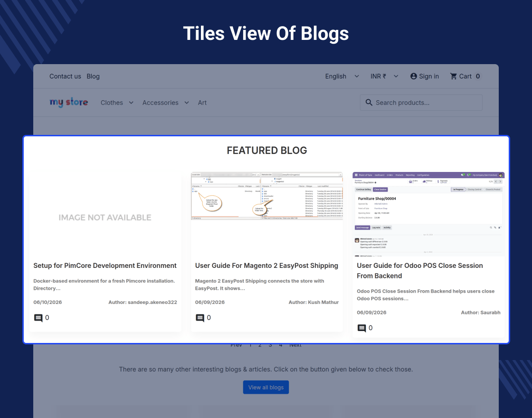The image size is (532, 418).
Task: Click author sandeep.akeneo322 text
Action: click(x=142, y=302)
